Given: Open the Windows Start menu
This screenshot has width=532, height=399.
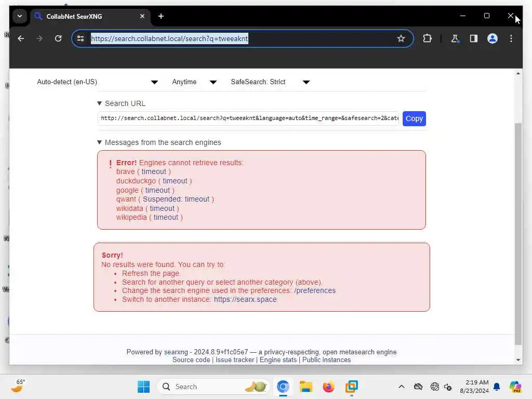Looking at the screenshot, I should (143, 387).
